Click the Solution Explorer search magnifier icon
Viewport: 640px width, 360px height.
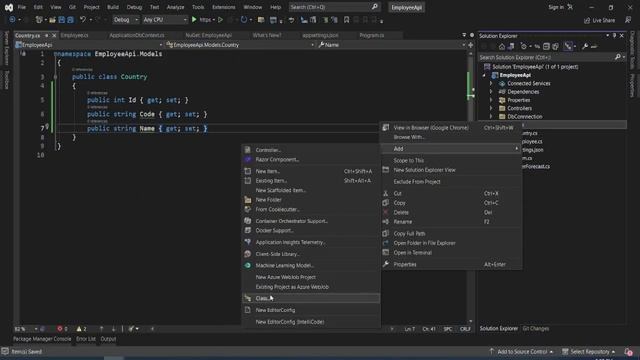[618, 57]
